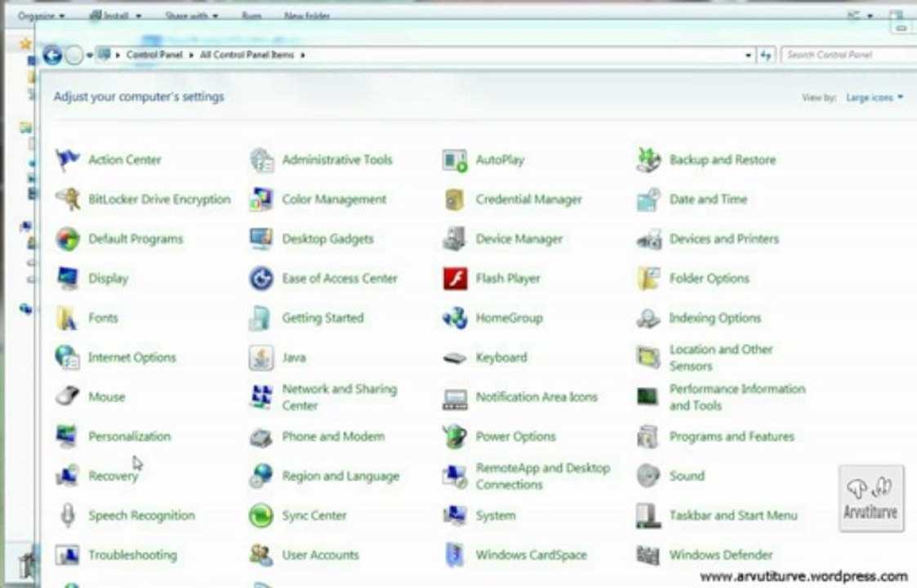This screenshot has width=917, height=588.
Task: Click Burn in background Explorer toolbar
Action: 252,16
